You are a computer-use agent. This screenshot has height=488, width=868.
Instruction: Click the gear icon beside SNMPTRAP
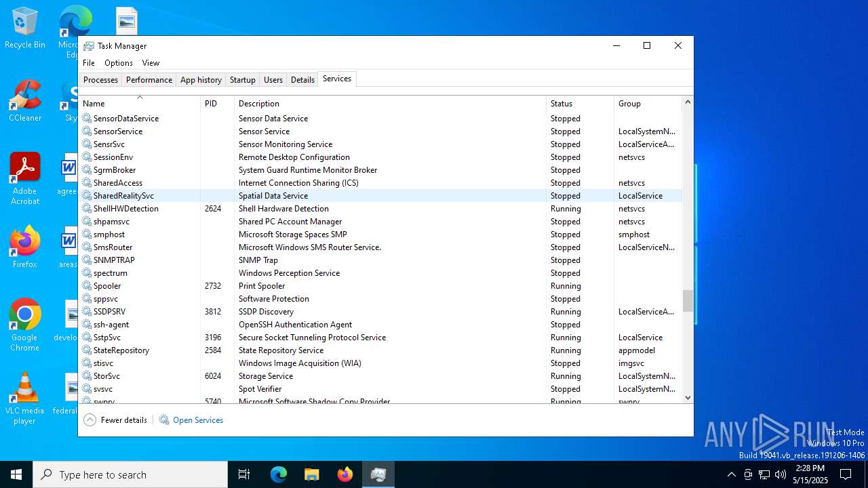87,260
